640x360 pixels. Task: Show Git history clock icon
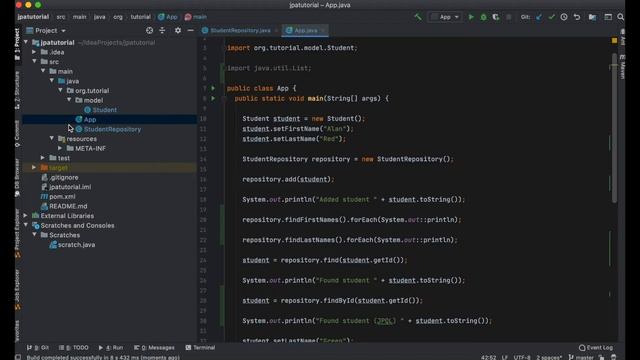564,17
